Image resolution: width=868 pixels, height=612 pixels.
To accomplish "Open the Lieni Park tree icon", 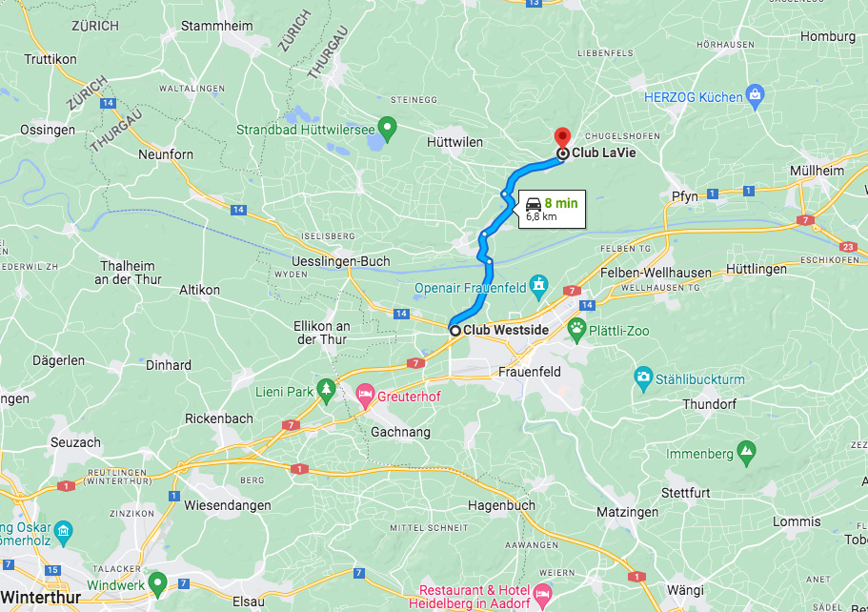I will [x=326, y=392].
